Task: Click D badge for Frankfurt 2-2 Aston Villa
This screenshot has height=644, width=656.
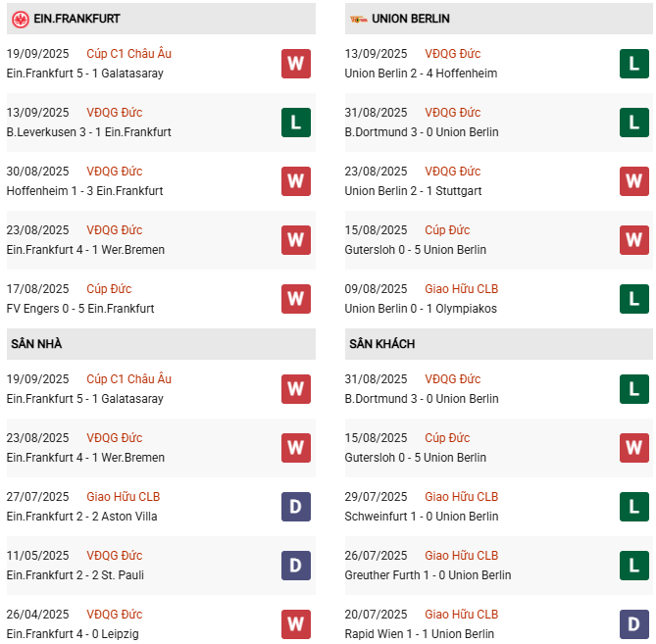Action: click(296, 506)
